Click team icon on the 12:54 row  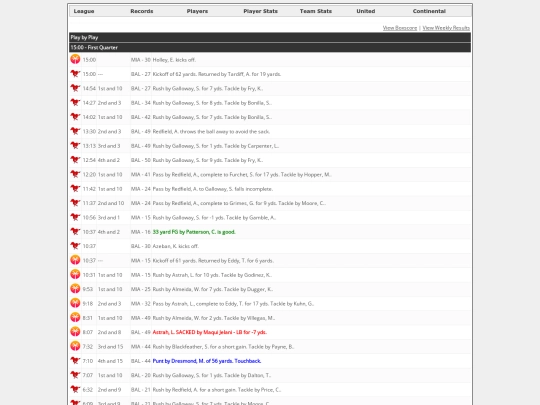(x=75, y=160)
